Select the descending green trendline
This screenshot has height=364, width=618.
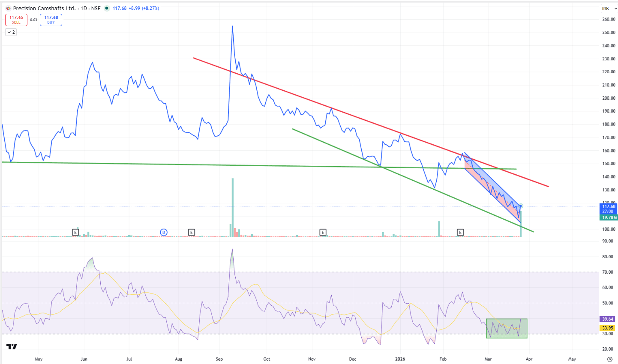(413, 180)
